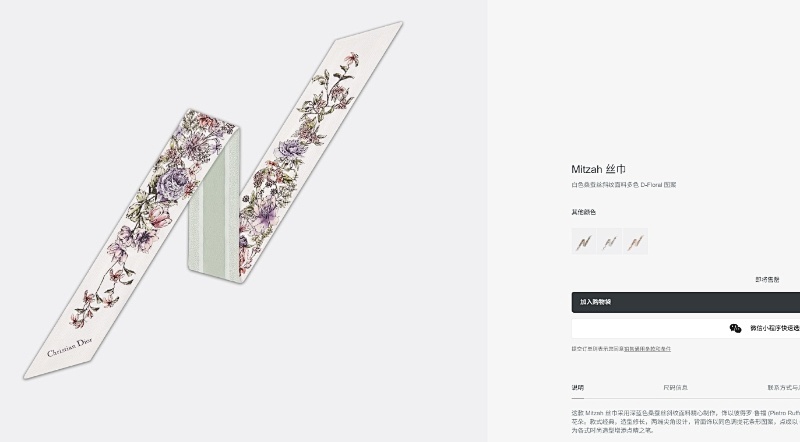800x442 pixels.
Task: Click the WeChat logo icon
Action: (x=736, y=328)
